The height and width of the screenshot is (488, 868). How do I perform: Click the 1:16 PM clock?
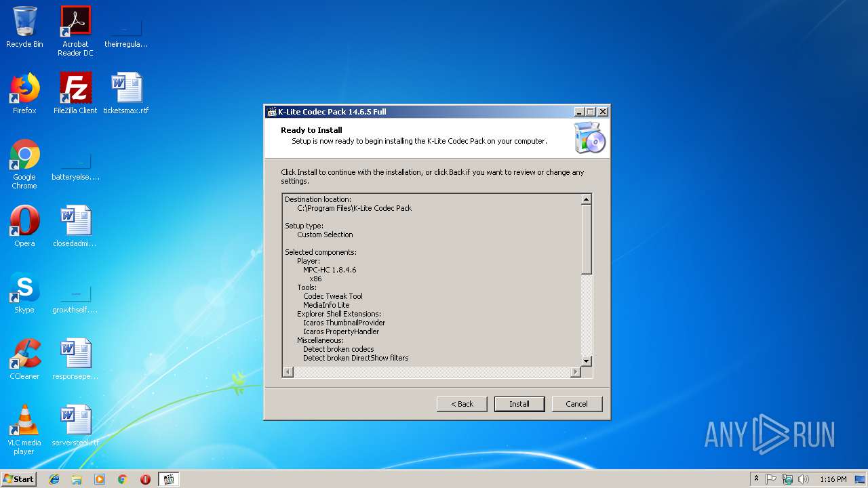pyautogui.click(x=833, y=479)
